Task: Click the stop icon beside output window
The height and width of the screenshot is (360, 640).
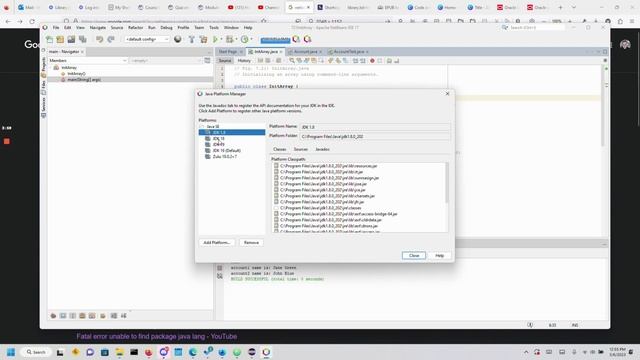Action: pos(220,268)
